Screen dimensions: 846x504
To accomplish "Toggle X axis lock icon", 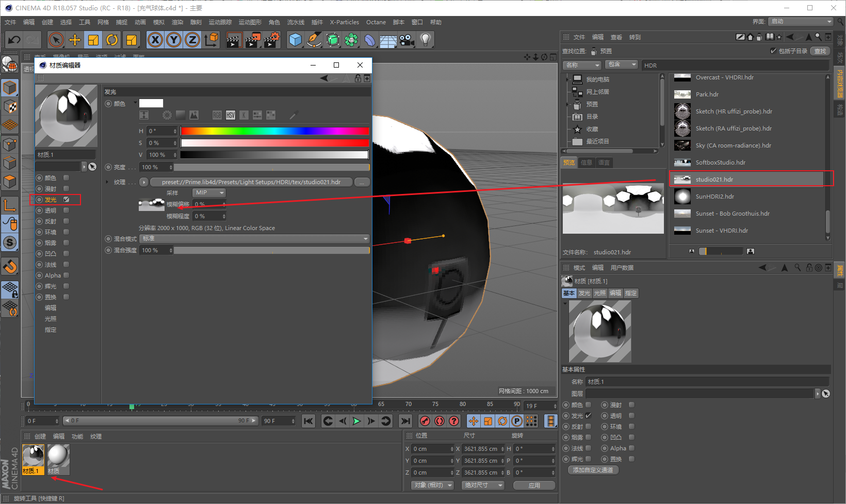I will tap(155, 40).
